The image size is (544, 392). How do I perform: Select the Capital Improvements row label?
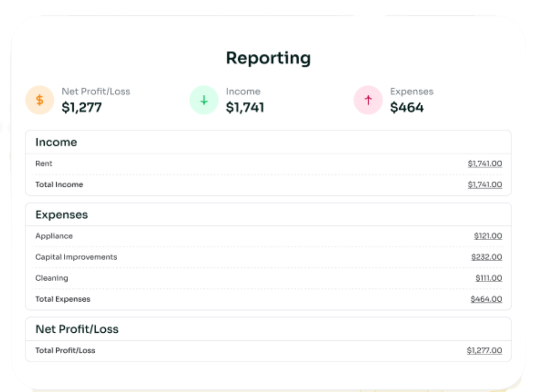[76, 257]
